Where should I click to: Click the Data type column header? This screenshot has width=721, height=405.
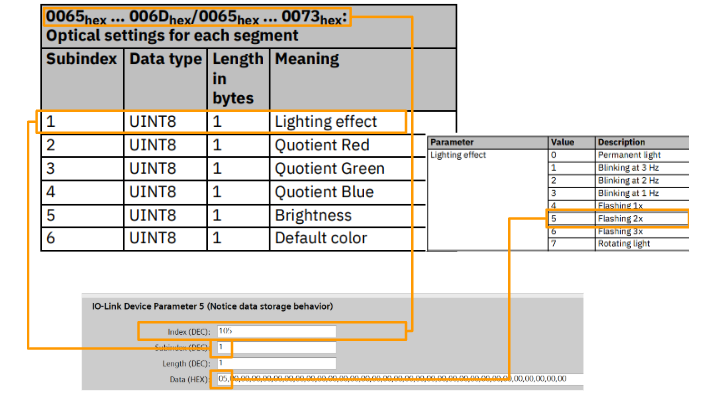(165, 60)
